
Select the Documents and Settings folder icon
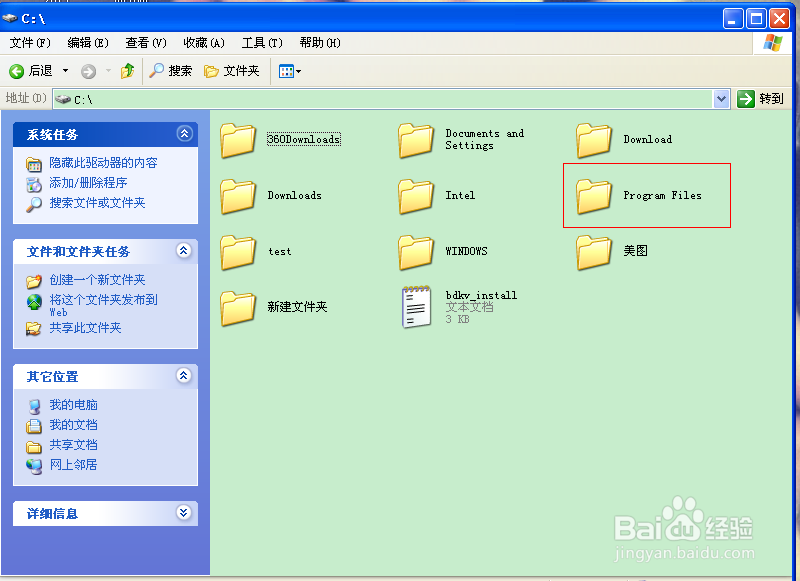tap(416, 140)
